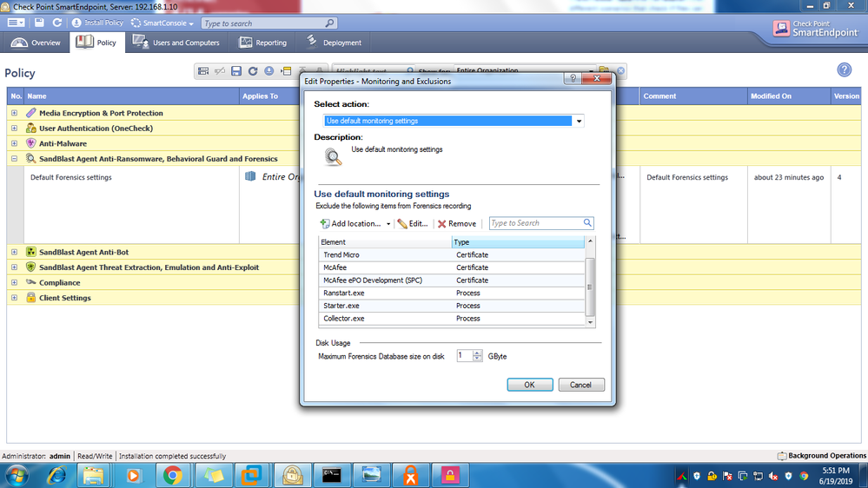Select the Starter.exe process row

coord(452,306)
